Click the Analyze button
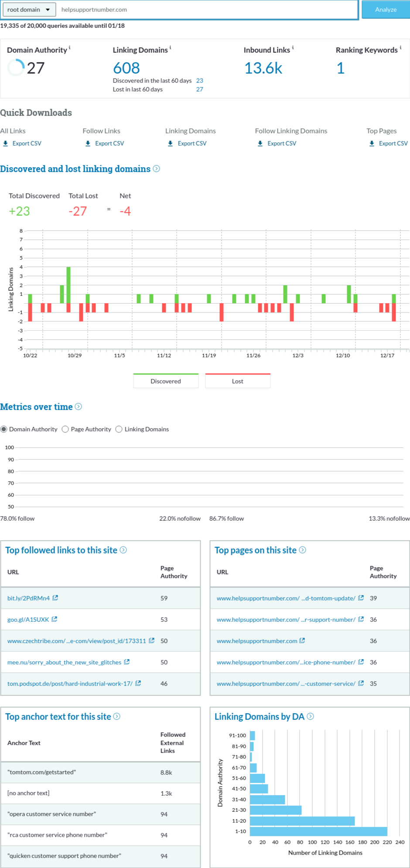Image resolution: width=410 pixels, height=868 pixels. coord(386,10)
